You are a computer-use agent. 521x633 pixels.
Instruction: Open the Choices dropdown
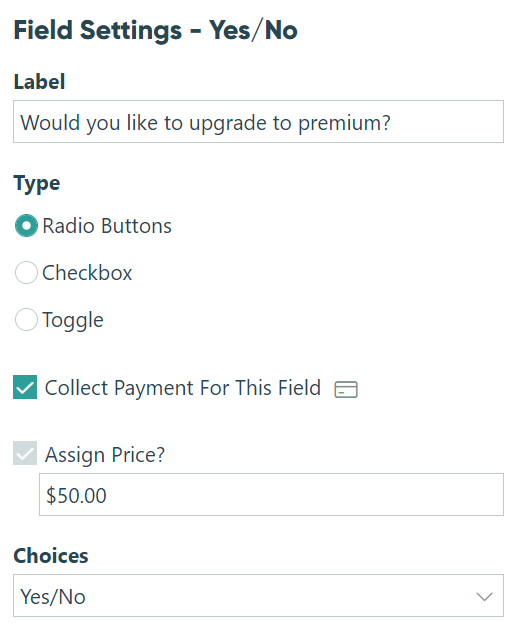click(x=258, y=595)
